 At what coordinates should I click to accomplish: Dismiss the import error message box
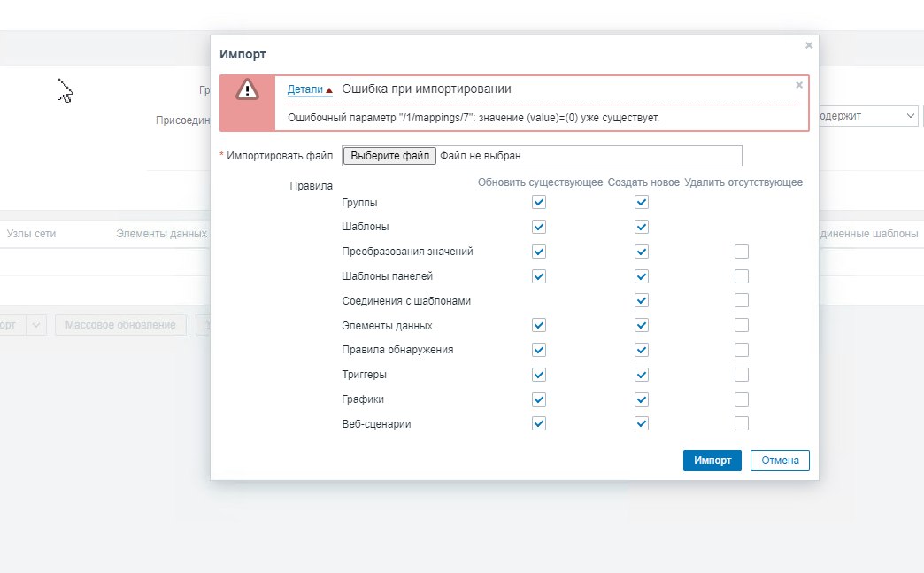point(799,85)
